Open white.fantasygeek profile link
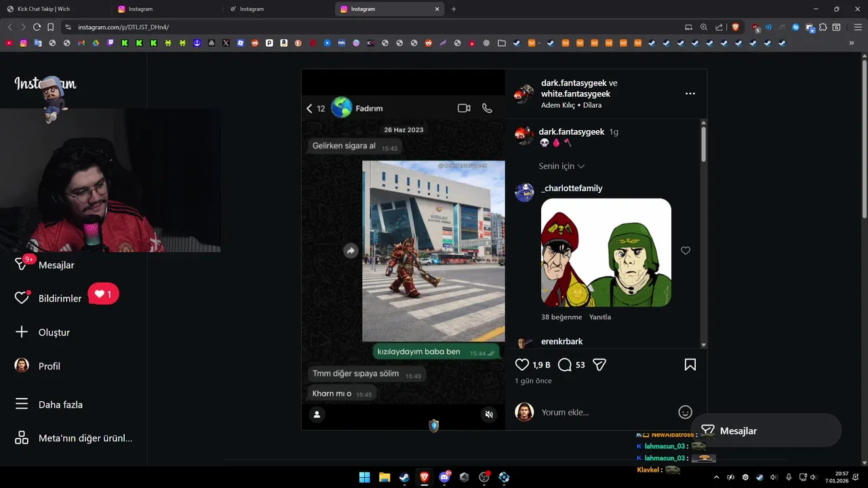The height and width of the screenshot is (488, 868). [x=576, y=94]
